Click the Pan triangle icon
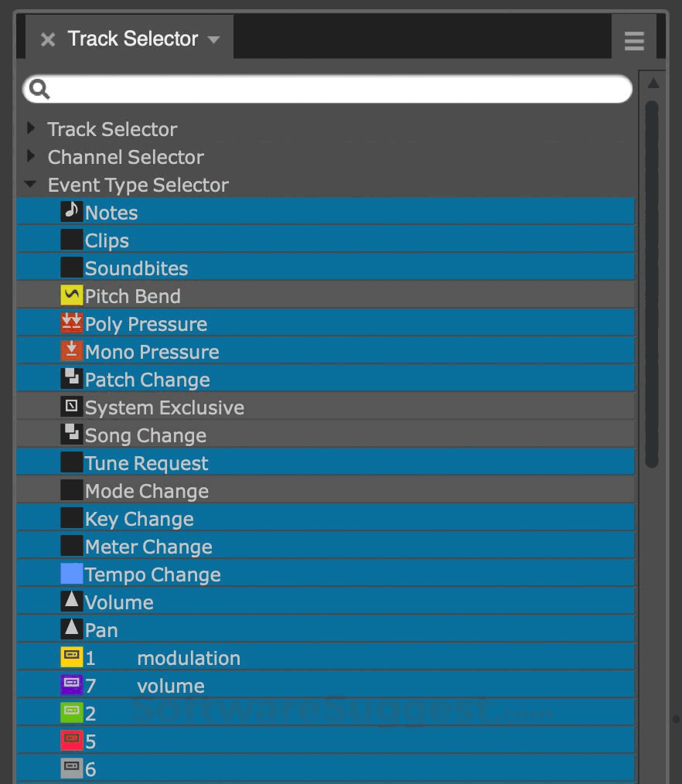This screenshot has width=682, height=784. point(71,629)
